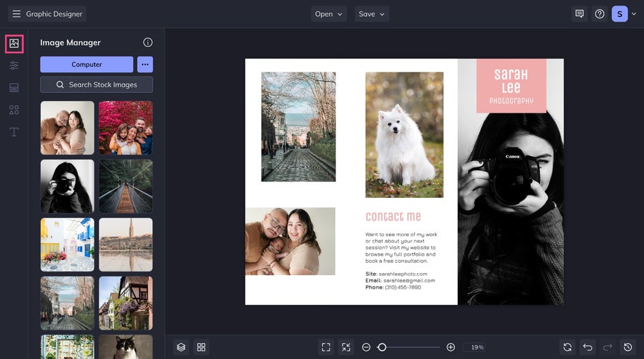644x359 pixels.
Task: Expand the account chevron next to avatar
Action: 634,14
